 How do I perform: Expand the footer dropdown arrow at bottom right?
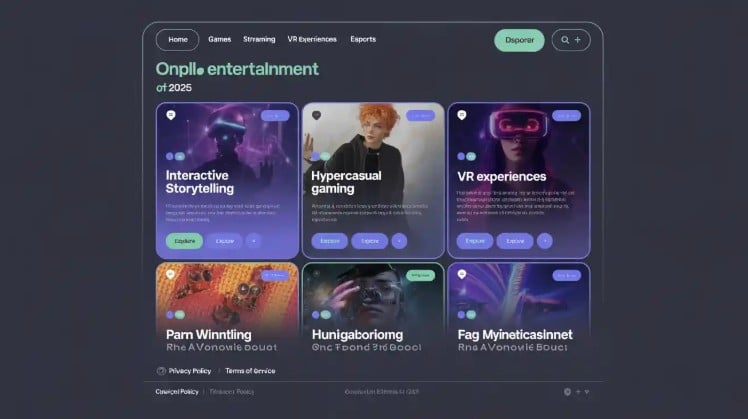coord(588,392)
